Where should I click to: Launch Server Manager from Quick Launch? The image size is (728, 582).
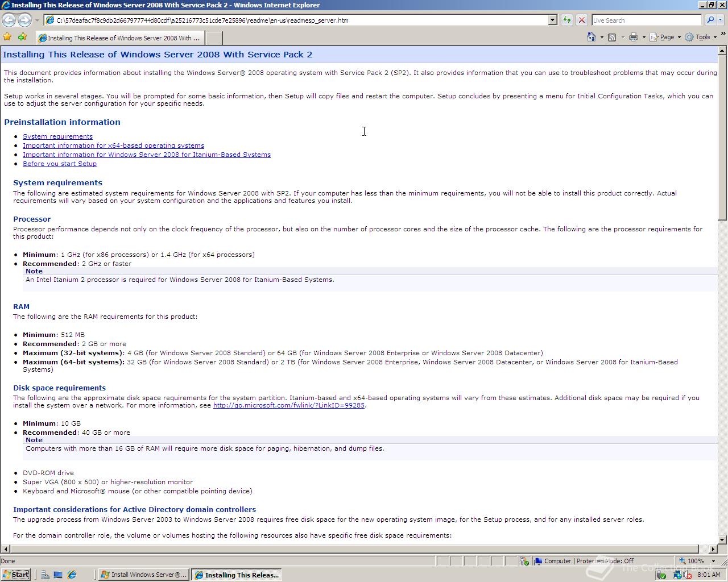tap(45, 575)
